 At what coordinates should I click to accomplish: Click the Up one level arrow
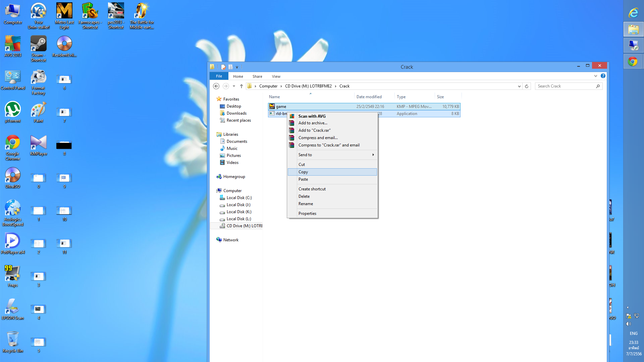pyautogui.click(x=241, y=86)
